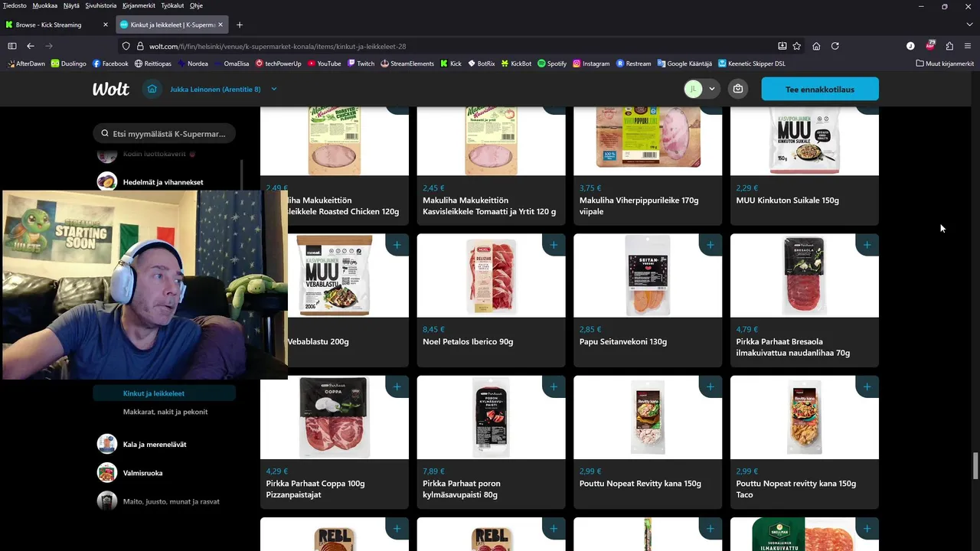Viewport: 980px width, 551px height.
Task: Go back to previous page
Action: (x=30, y=46)
